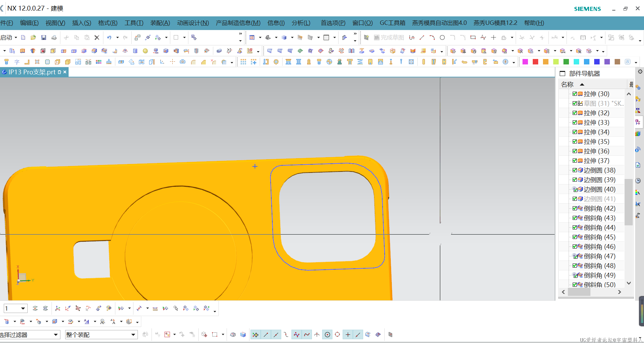Save the part with the Save icon
This screenshot has height=344, width=644.
pyautogui.click(x=44, y=38)
